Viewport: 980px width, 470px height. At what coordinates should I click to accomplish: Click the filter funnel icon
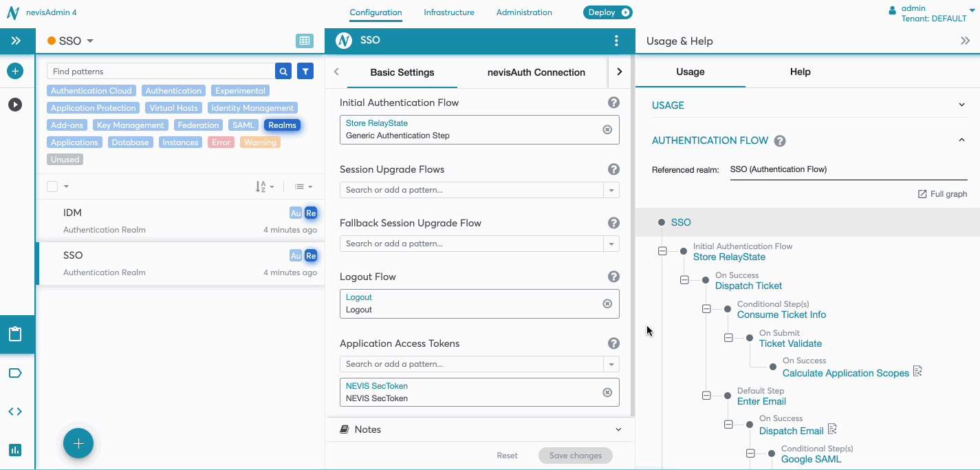coord(305,71)
